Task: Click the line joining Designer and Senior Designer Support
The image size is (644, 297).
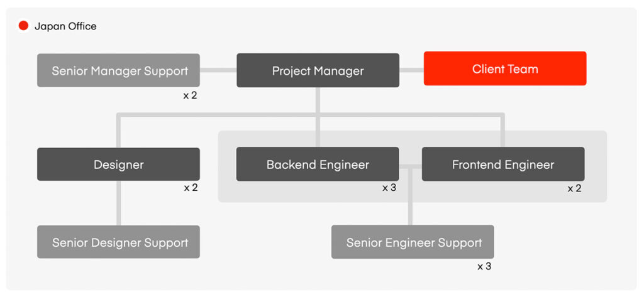Action: pyautogui.click(x=119, y=203)
